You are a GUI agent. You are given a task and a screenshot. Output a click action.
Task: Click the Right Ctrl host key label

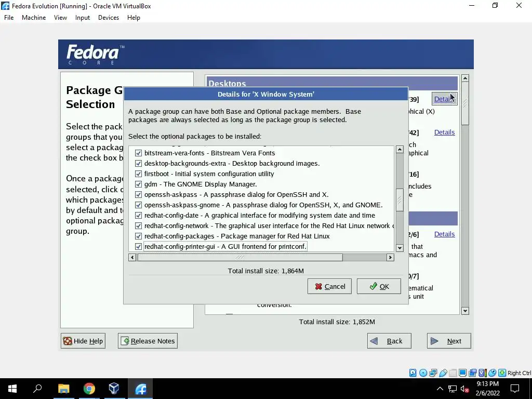pyautogui.click(x=519, y=373)
